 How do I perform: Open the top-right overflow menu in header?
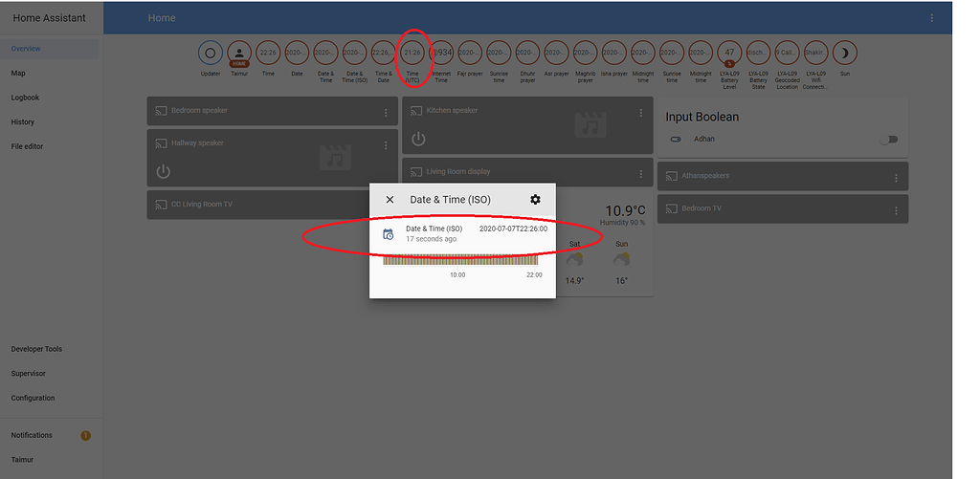[x=932, y=18]
